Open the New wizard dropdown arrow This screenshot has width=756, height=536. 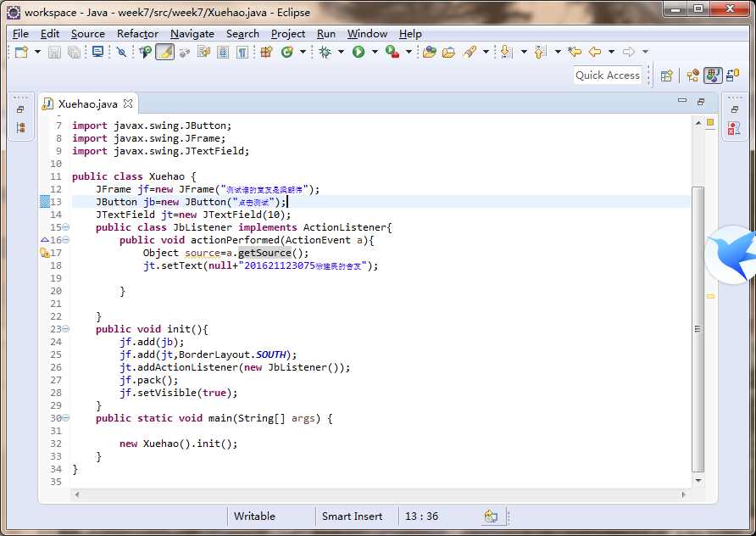(x=37, y=52)
